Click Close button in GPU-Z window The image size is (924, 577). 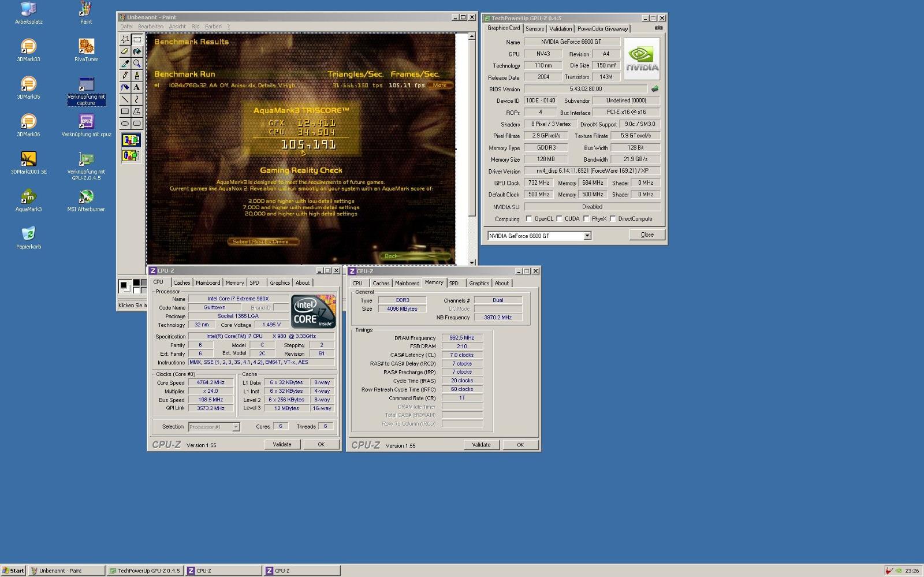647,235
